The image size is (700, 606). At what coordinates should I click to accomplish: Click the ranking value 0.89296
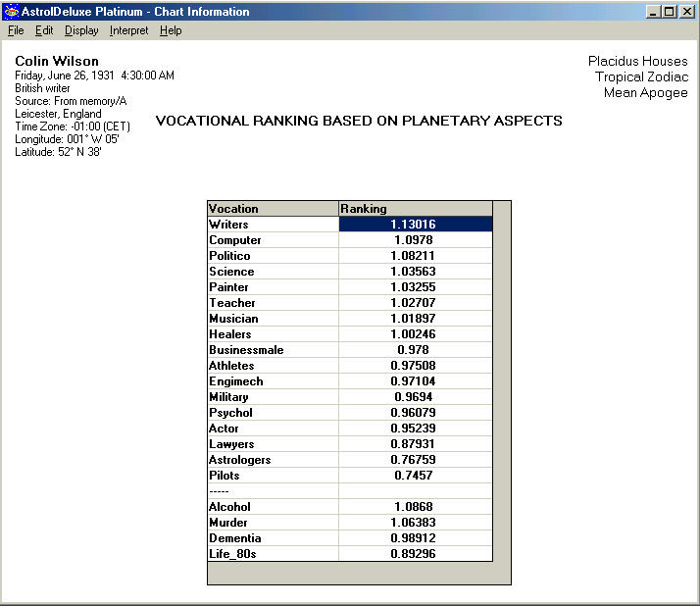click(x=416, y=553)
